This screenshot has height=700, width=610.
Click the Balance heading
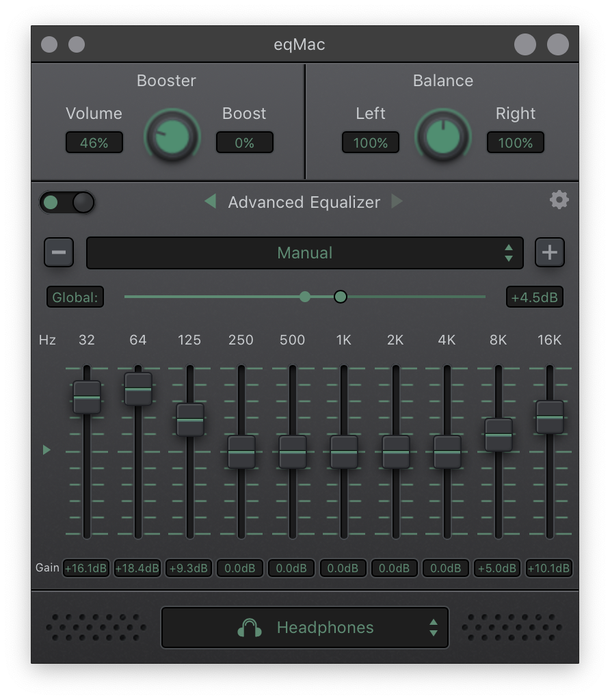coord(443,81)
